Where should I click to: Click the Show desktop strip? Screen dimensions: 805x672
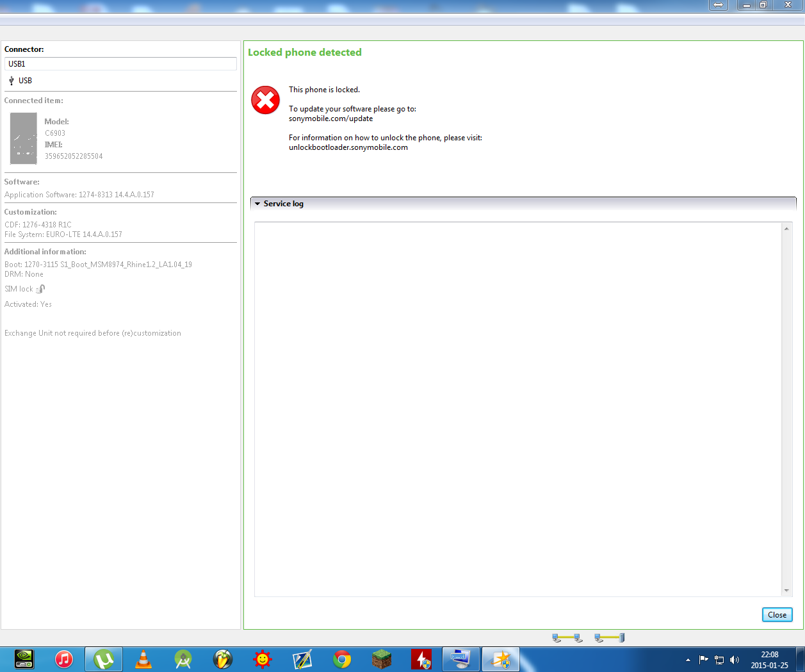click(x=801, y=659)
